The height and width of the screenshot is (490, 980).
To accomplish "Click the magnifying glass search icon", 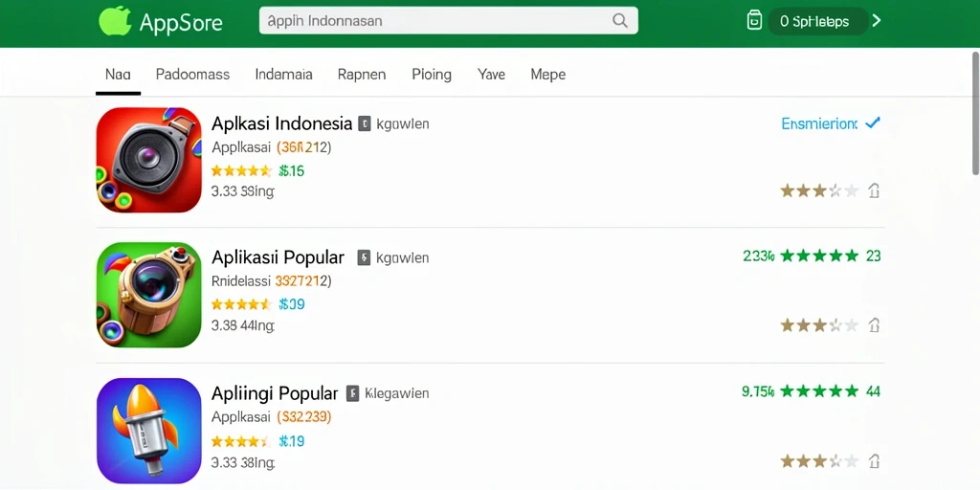I will [619, 21].
